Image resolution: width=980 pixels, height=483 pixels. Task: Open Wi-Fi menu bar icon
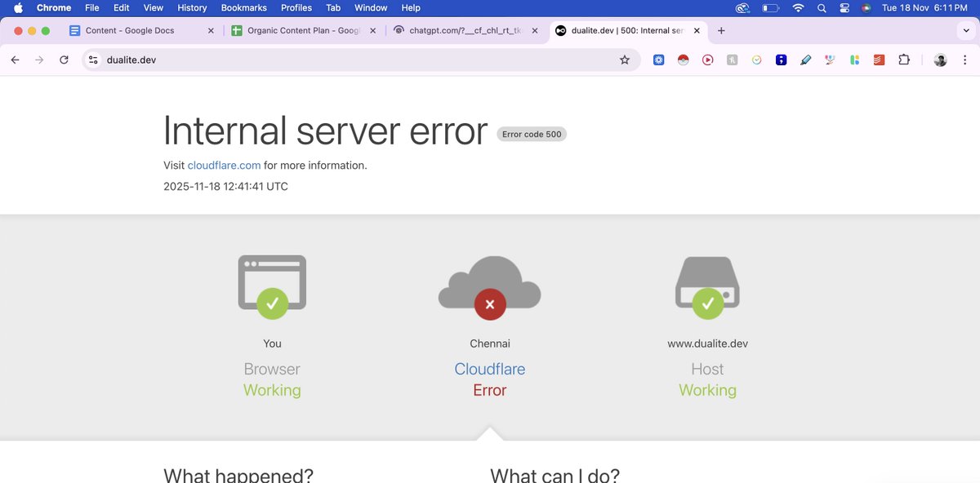coord(798,7)
